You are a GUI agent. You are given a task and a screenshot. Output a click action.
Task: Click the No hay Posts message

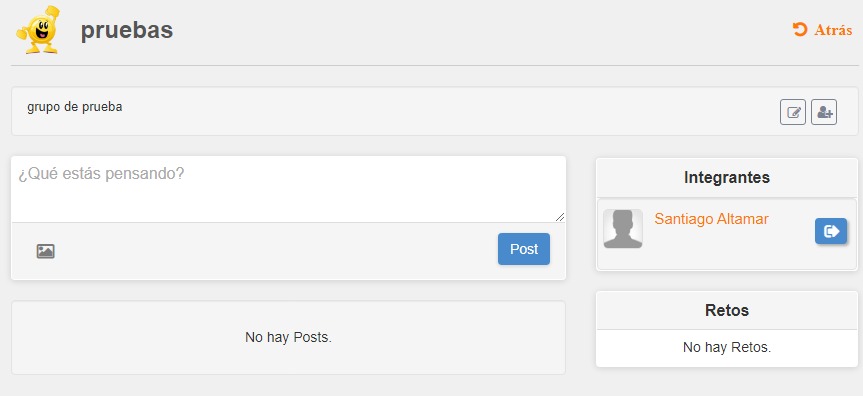click(288, 337)
